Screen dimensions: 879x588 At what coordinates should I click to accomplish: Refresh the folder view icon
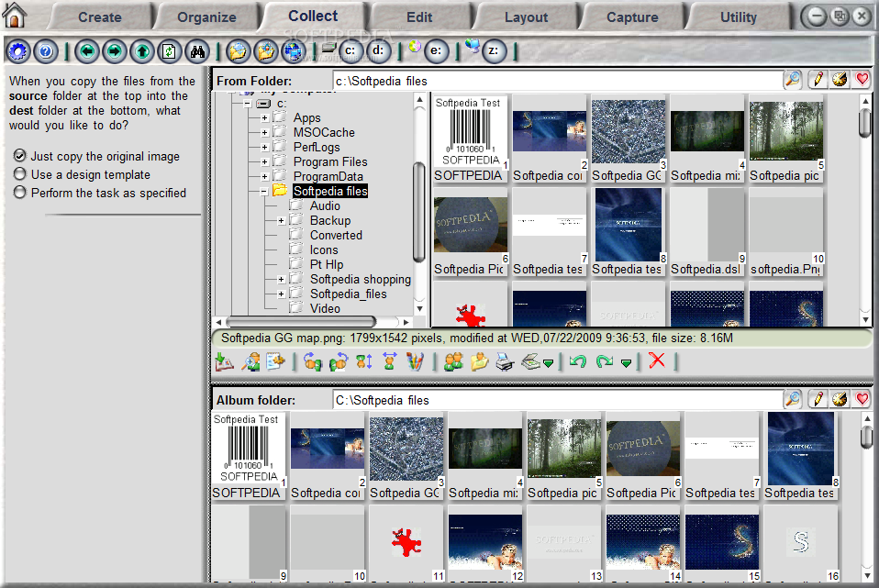(170, 51)
